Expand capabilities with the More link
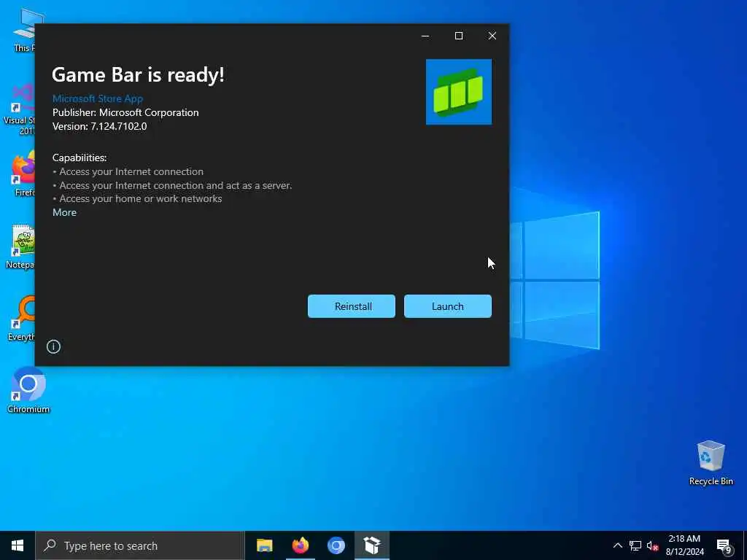Screen dimensions: 747x560 64,212
